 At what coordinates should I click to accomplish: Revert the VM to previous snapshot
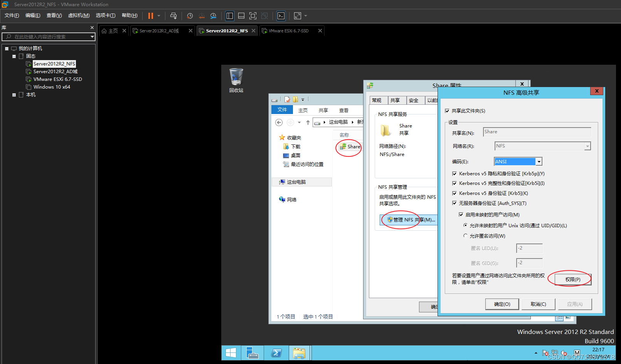pos(202,16)
